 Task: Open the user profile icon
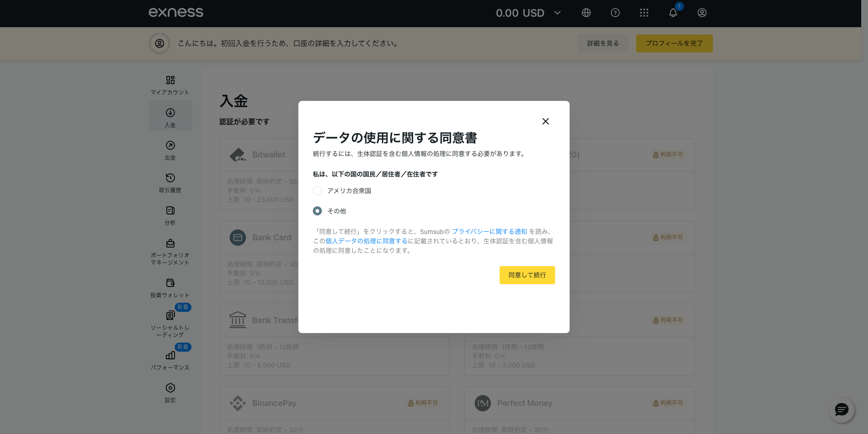[x=702, y=13]
